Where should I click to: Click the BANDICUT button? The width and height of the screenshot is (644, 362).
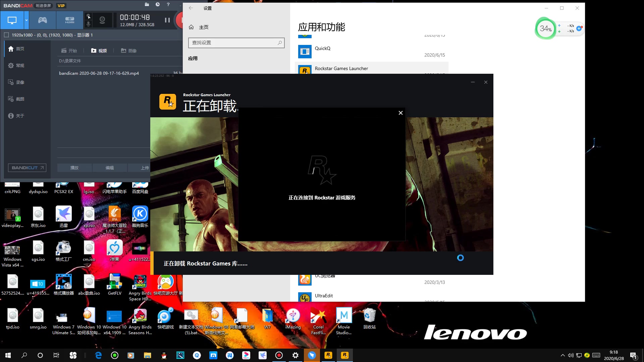click(x=27, y=168)
